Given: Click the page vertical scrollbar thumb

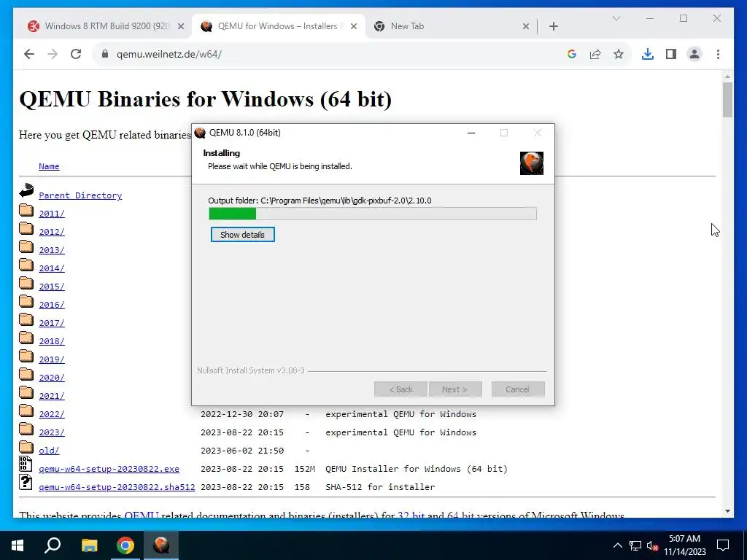Looking at the screenshot, I should 727,99.
